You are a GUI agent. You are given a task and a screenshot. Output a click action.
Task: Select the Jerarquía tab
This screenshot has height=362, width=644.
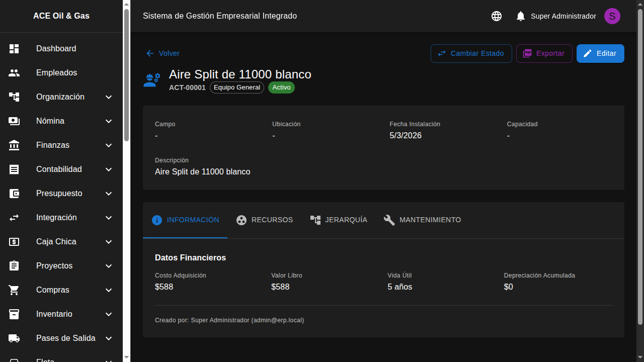point(339,220)
